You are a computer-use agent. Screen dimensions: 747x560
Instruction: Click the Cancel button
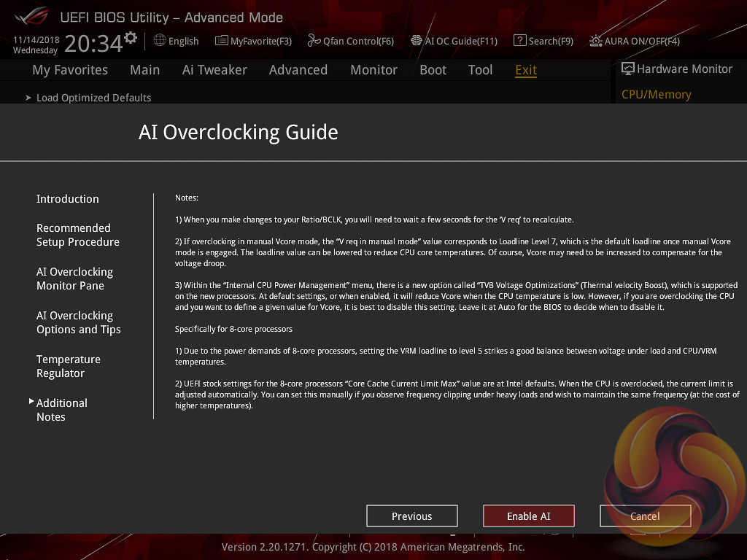point(645,516)
